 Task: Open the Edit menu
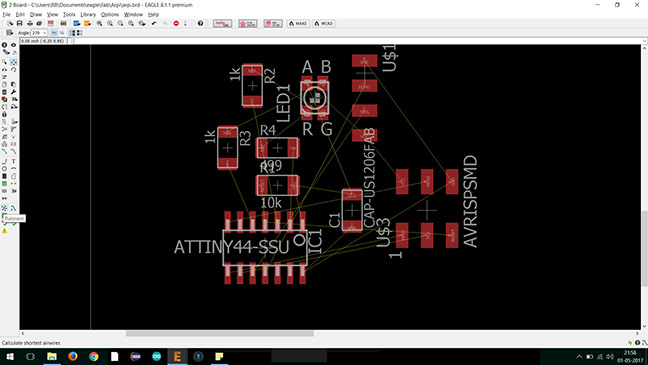coord(20,14)
